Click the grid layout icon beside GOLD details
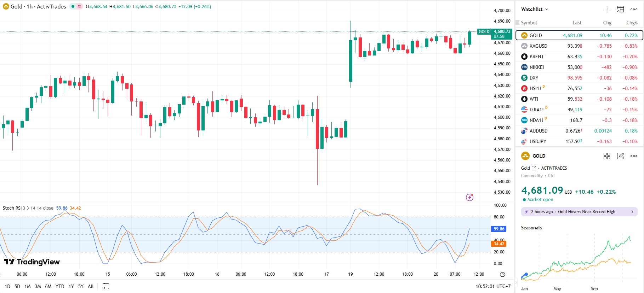Viewport: 644px width, 293px height. click(607, 156)
